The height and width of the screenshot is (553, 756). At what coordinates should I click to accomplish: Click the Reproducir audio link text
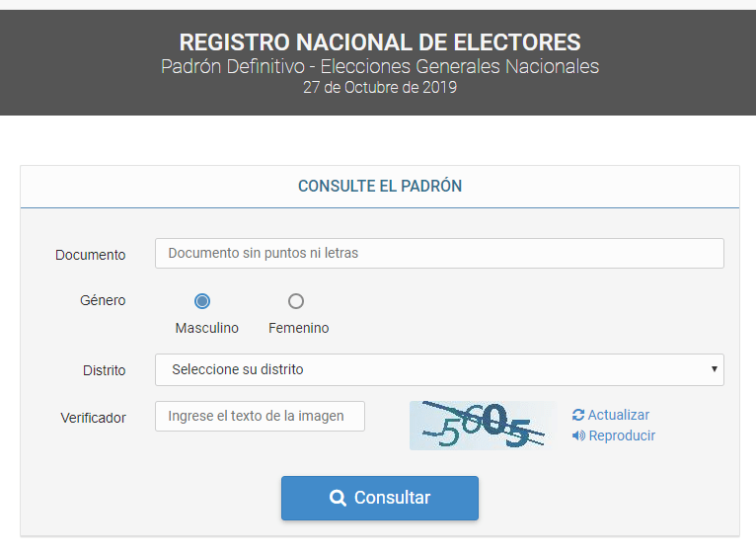pyautogui.click(x=622, y=435)
